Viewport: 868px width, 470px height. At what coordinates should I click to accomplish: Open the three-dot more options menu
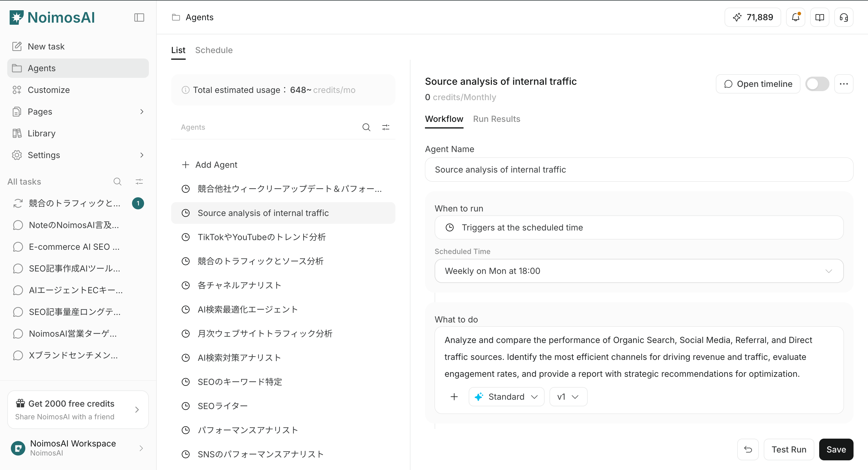point(844,84)
